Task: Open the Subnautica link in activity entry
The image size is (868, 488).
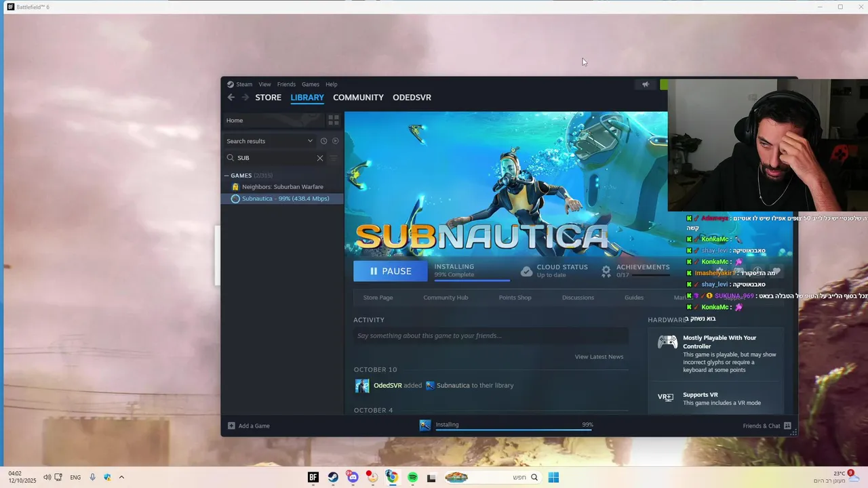Action: pos(453,386)
